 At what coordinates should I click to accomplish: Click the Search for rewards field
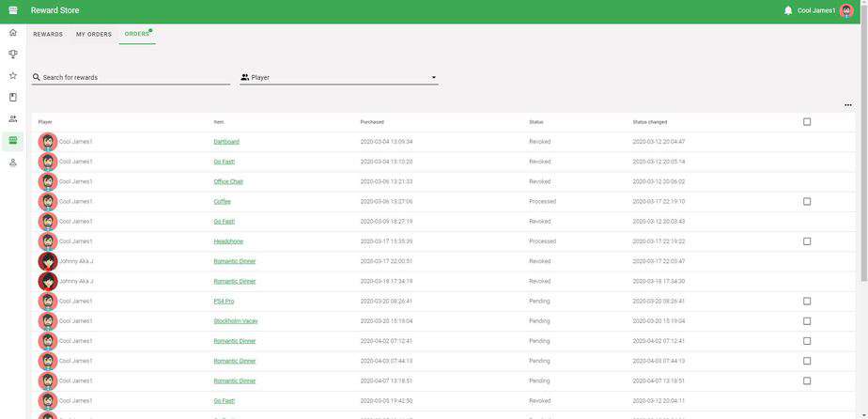tap(132, 77)
